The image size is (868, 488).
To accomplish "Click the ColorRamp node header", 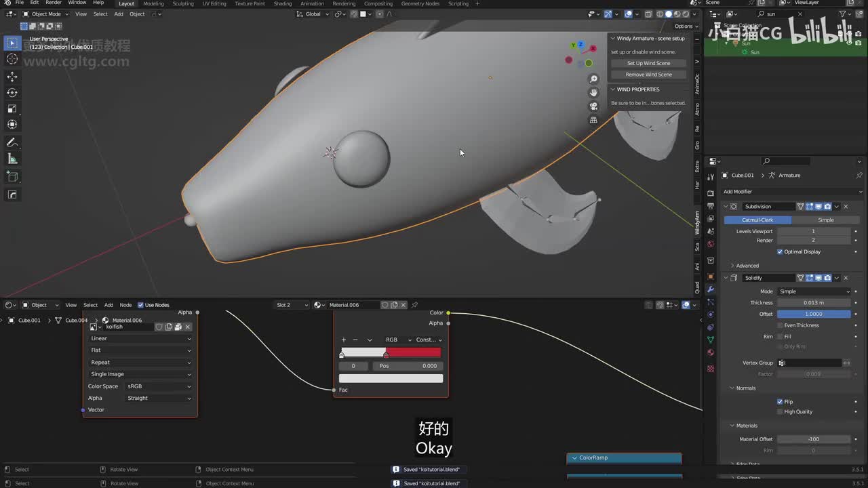I will tap(624, 458).
